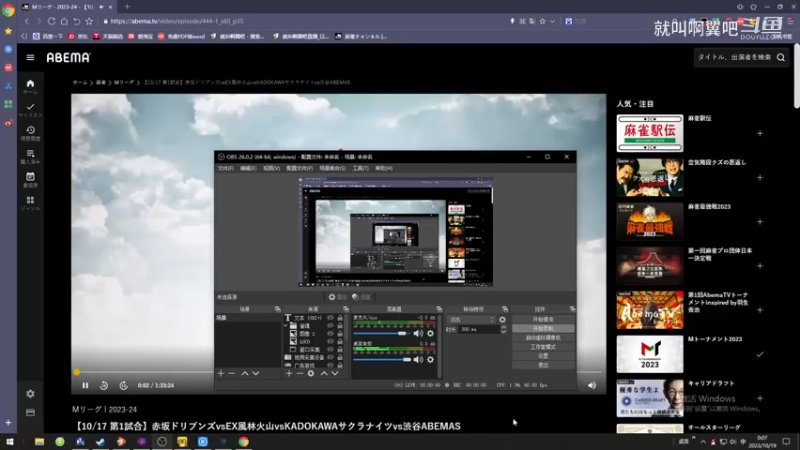The height and width of the screenshot is (450, 800).
Task: Toggle visibility of the 文本 (GDI+) source
Action: click(x=330, y=318)
